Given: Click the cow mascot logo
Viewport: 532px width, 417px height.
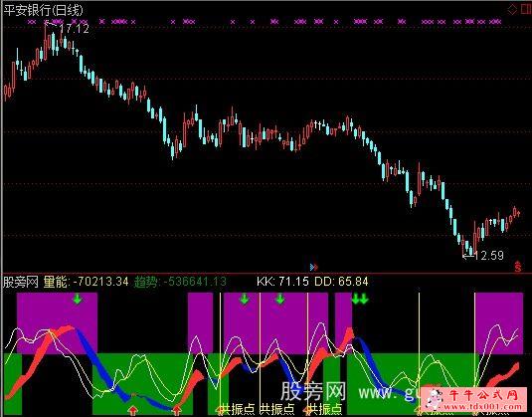Looking at the screenshot, I should pyautogui.click(x=434, y=399).
